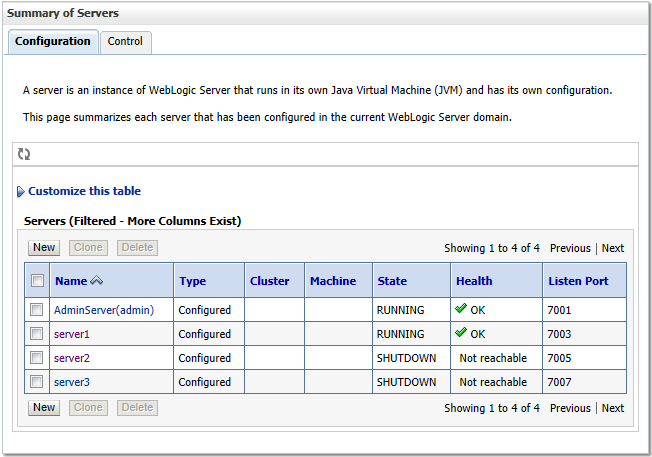
Task: Click the refresh arrows icon above the table
Action: 24,154
